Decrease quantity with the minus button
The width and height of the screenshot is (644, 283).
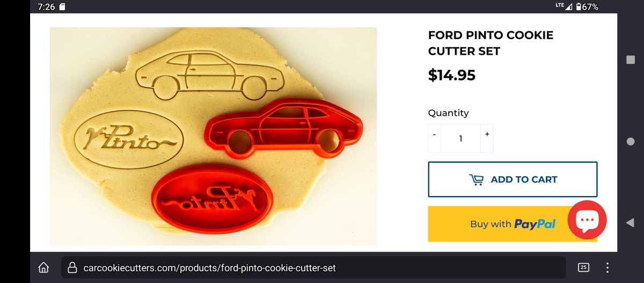[x=434, y=134]
